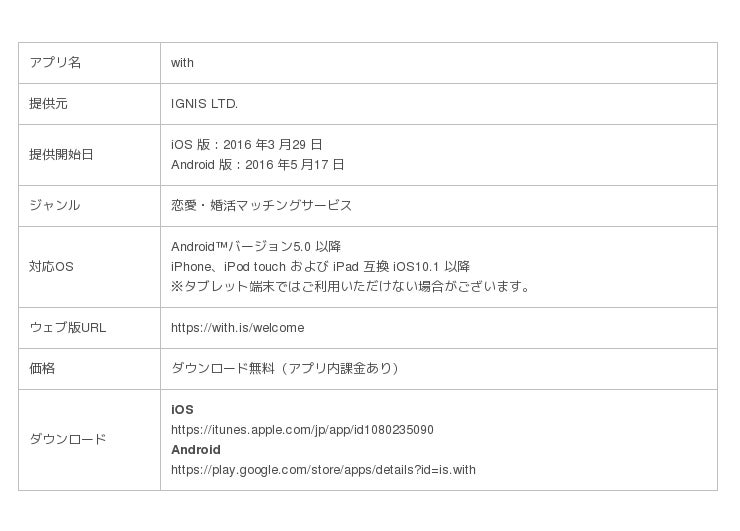The image size is (740, 531).
Task: Click the bold Android heading in downloads
Action: (x=195, y=450)
